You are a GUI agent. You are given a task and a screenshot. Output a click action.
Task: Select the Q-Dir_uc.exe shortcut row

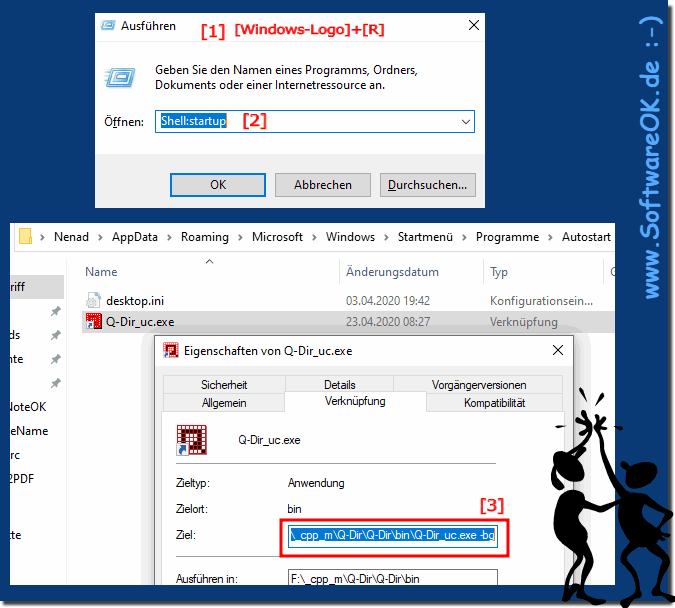(x=348, y=322)
